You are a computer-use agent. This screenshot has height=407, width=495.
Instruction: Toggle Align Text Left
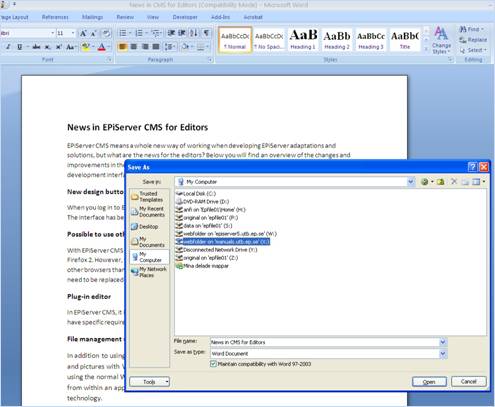tap(123, 47)
